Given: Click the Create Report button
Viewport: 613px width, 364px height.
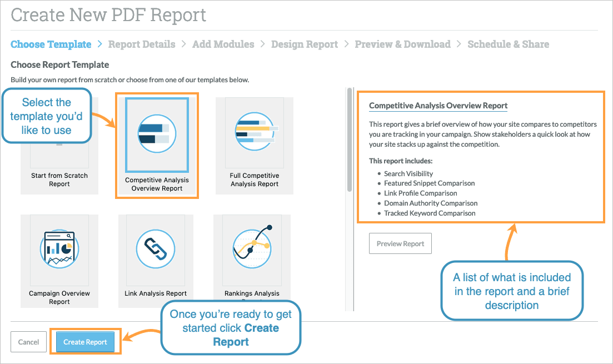Looking at the screenshot, I should pyautogui.click(x=85, y=342).
